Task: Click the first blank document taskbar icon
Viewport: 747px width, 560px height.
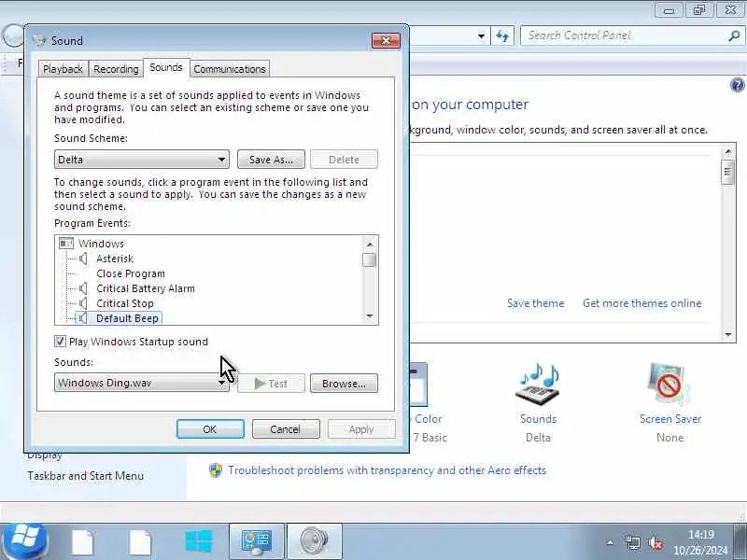Action: click(82, 542)
